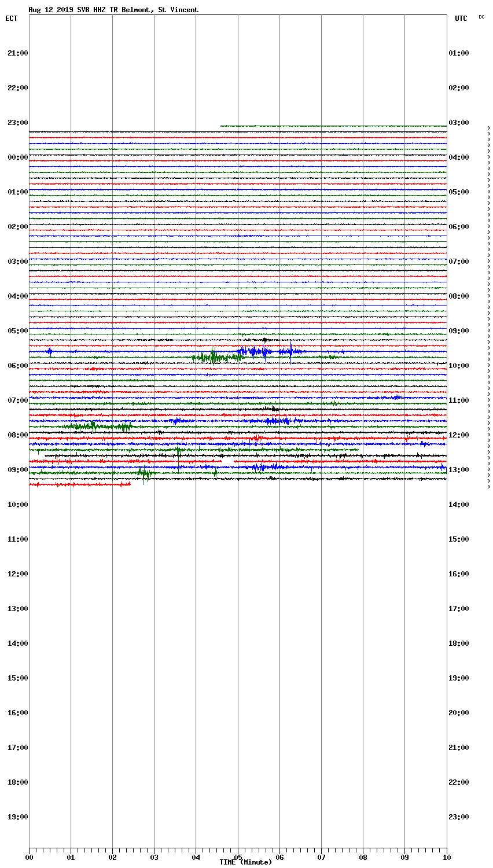Click the '06:00' label on the UTC axis
Screen dimensions: 493x868
(x=459, y=227)
